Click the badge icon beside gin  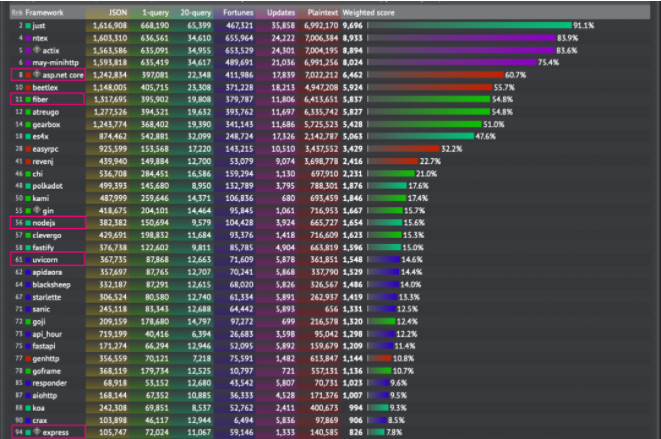coord(37,210)
